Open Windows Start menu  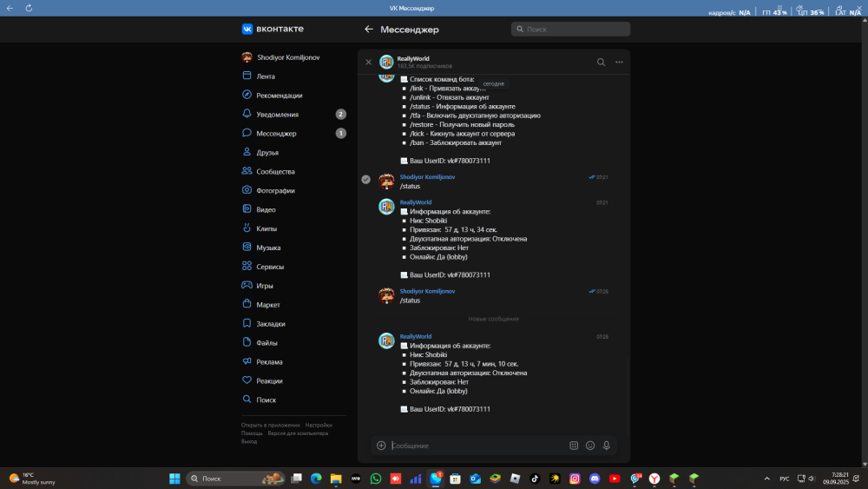[x=174, y=479]
